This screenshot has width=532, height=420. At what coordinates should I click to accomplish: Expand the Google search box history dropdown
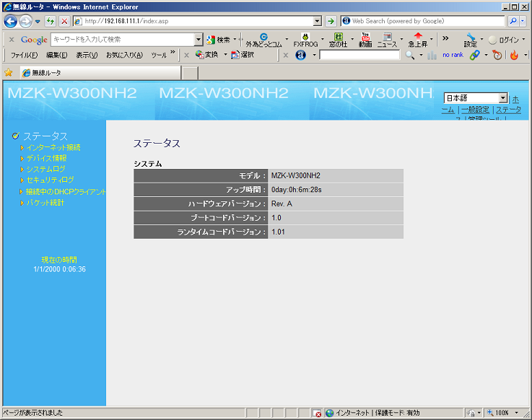(x=199, y=40)
